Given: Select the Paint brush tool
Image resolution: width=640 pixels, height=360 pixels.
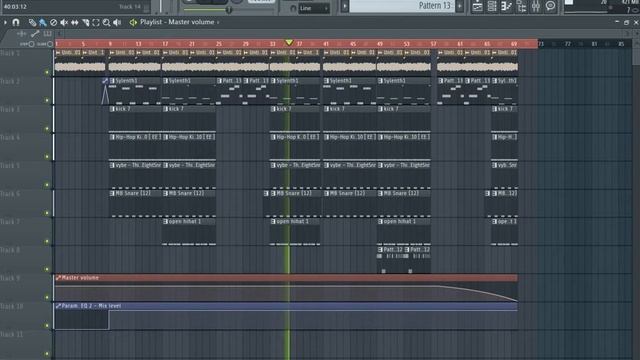Looking at the screenshot, I should pos(43,22).
